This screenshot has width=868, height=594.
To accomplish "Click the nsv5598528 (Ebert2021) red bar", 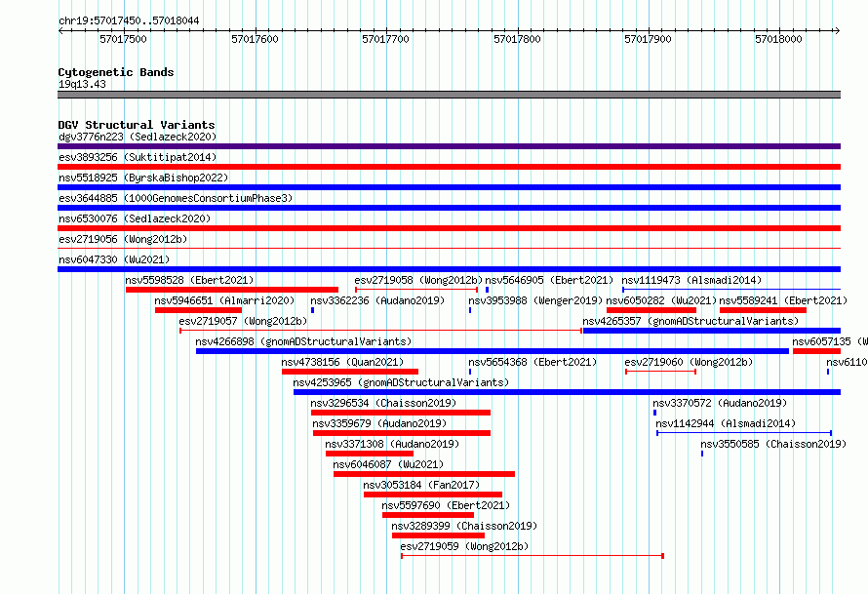I will [232, 290].
